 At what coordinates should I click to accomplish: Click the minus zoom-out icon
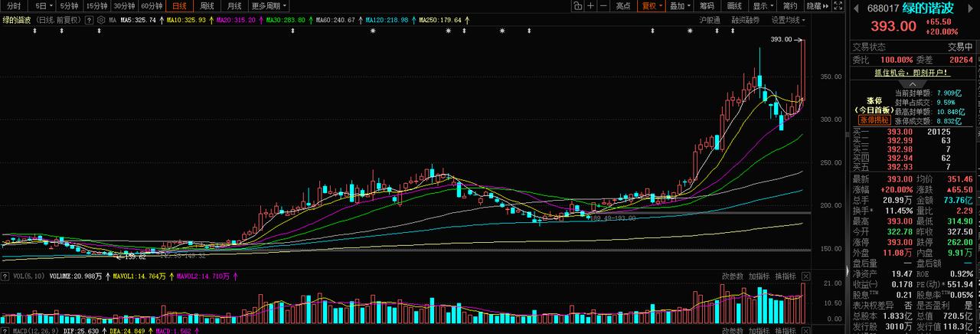pyautogui.click(x=603, y=5)
